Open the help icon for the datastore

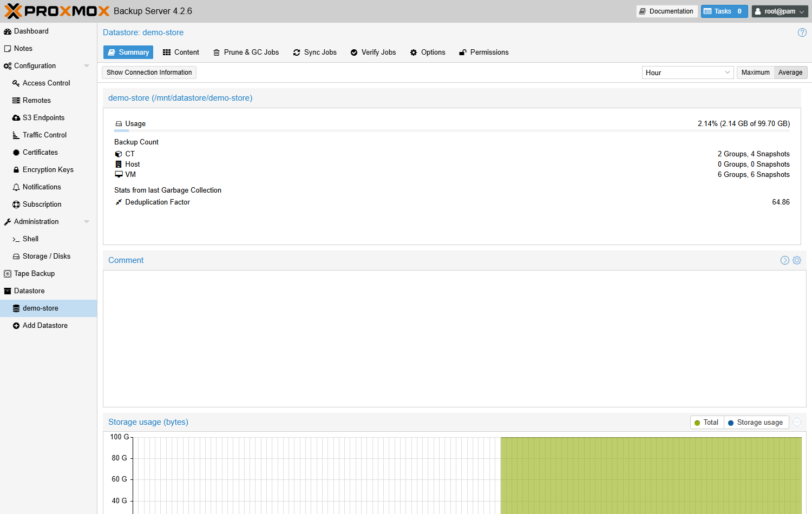[802, 32]
